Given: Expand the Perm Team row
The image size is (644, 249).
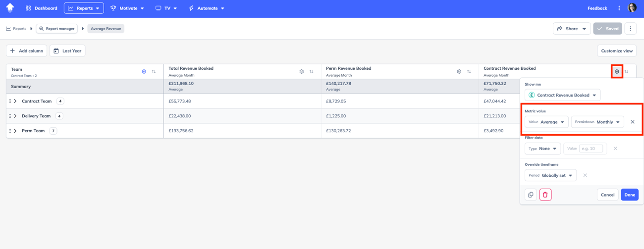Looking at the screenshot, I should 15,131.
